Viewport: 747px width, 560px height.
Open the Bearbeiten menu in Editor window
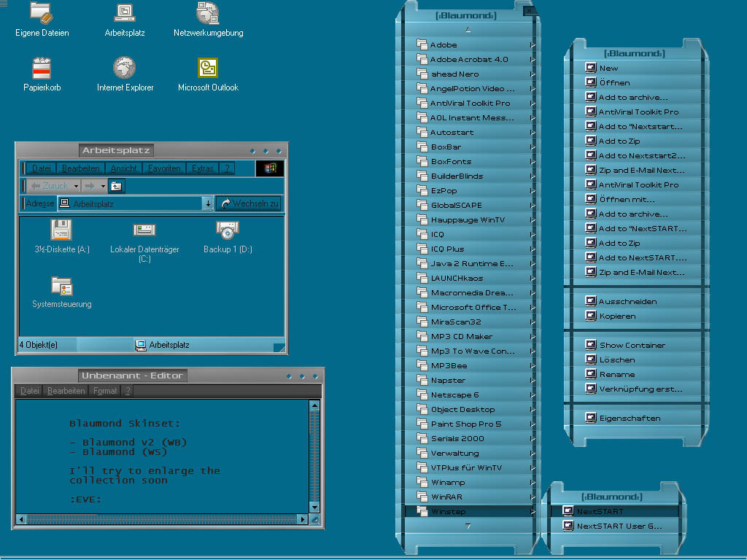(66, 391)
